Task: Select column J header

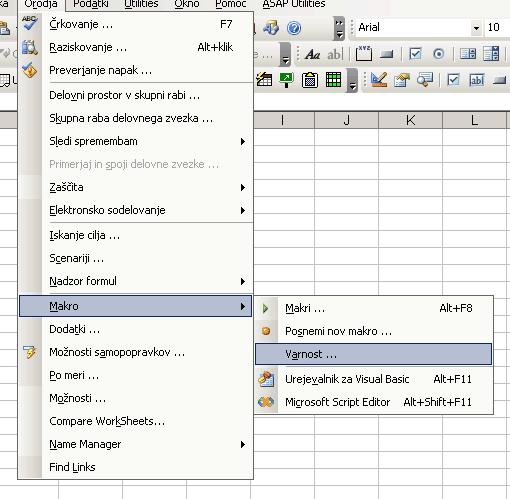Action: click(347, 120)
